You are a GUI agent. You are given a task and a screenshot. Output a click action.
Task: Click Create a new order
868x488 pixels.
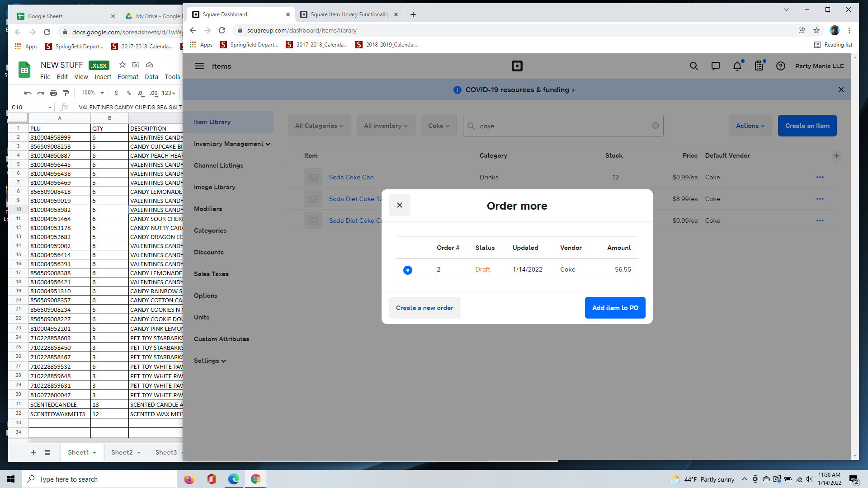point(425,308)
